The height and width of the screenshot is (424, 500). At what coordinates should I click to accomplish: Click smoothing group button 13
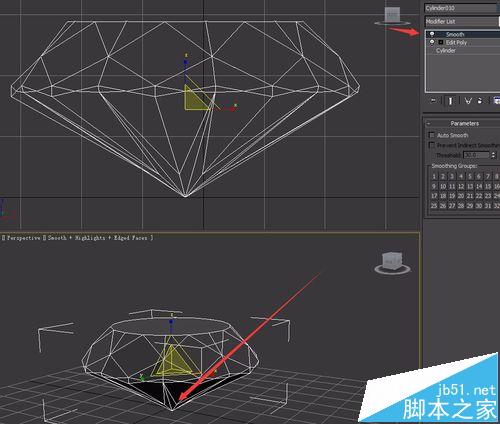point(470,186)
